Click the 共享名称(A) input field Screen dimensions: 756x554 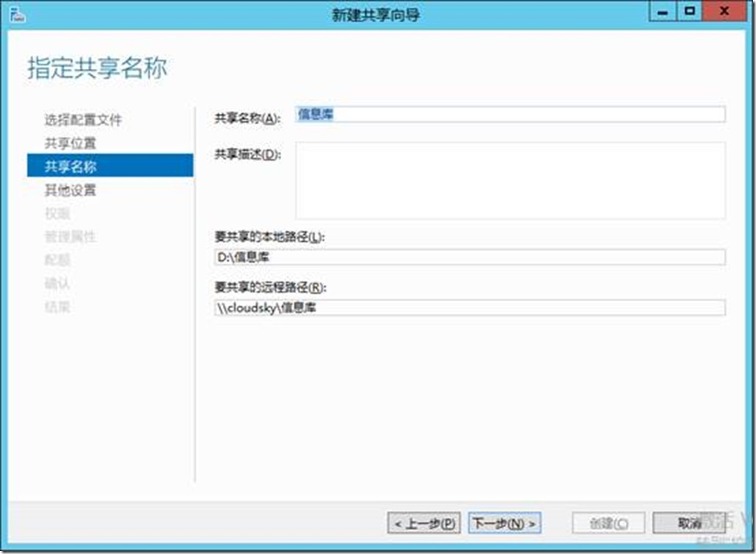coord(510,114)
